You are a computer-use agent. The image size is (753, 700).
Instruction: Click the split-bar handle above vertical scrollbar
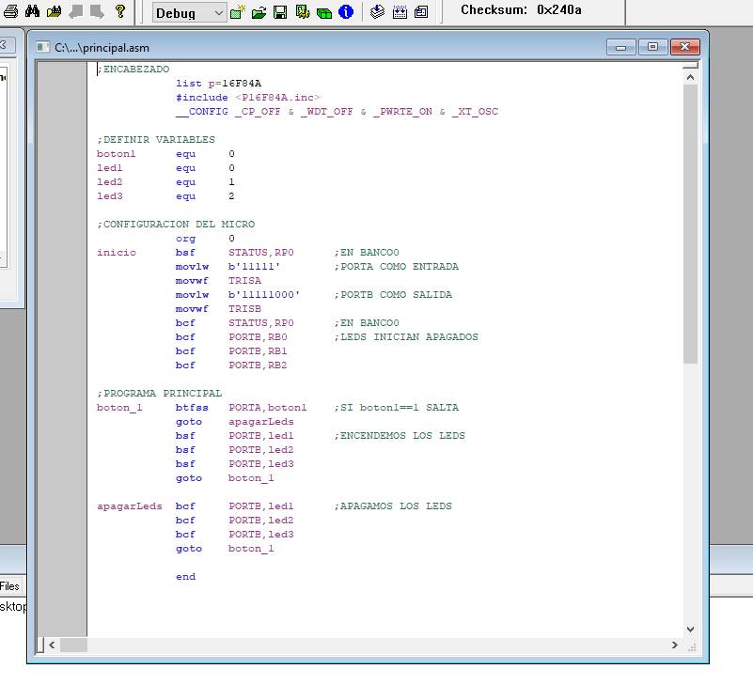[x=690, y=65]
